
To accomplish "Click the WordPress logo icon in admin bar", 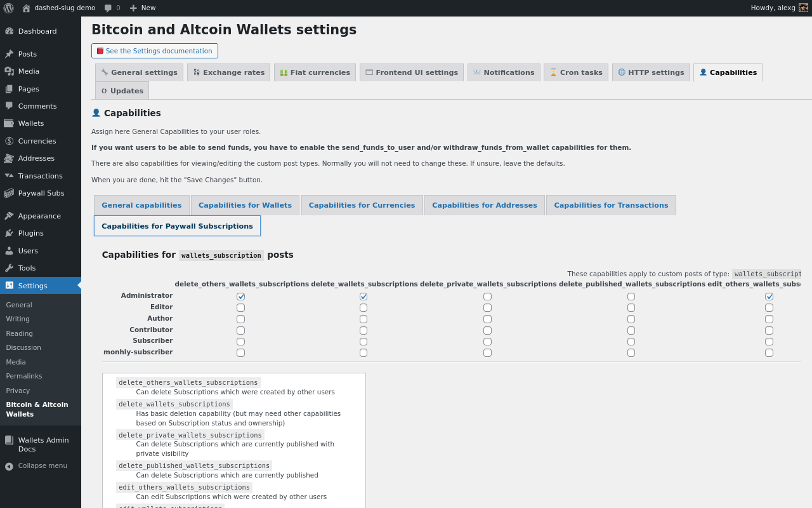I will tap(8, 8).
